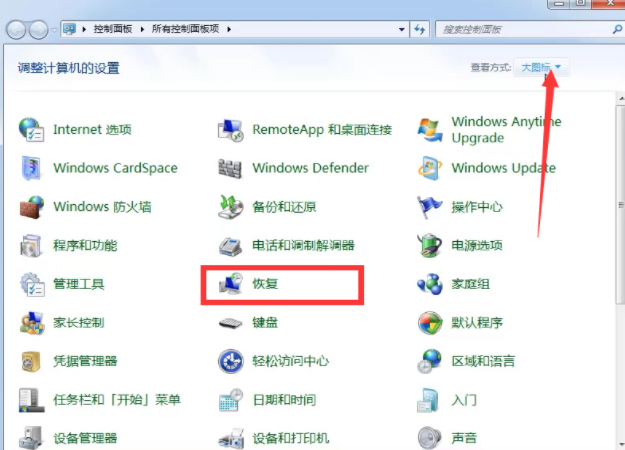The height and width of the screenshot is (450, 625).
Task: Select 控制面板 in the breadcrumb path
Action: [115, 30]
